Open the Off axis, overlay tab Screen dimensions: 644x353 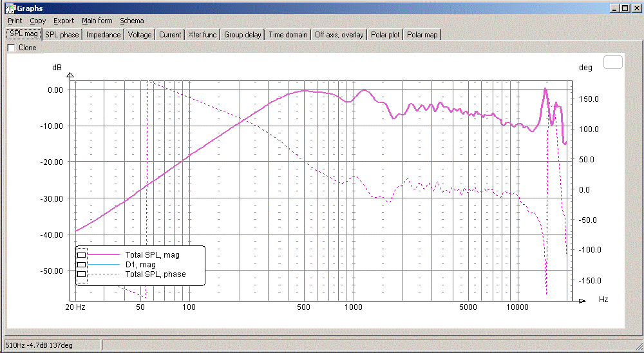point(339,35)
